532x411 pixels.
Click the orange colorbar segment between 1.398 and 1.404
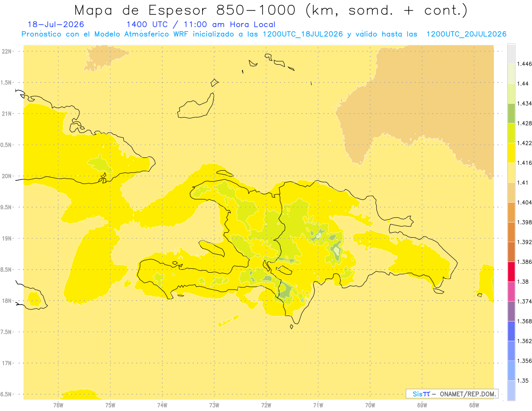[x=511, y=212]
